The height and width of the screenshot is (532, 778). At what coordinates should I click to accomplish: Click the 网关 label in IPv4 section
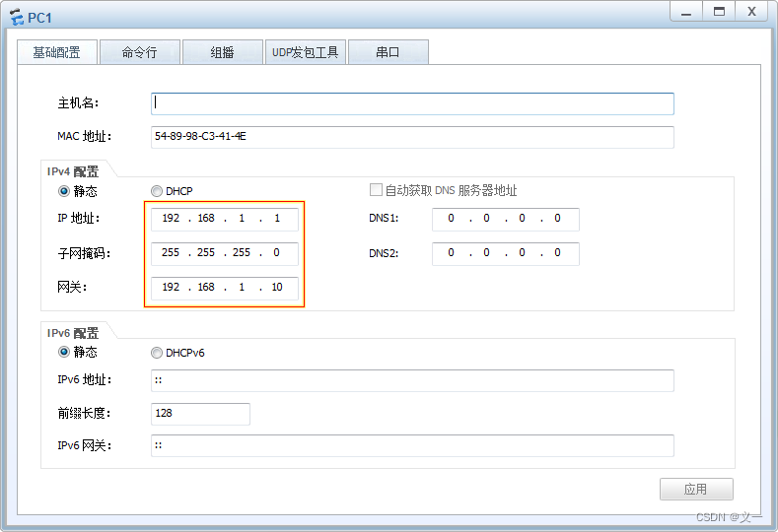(72, 287)
